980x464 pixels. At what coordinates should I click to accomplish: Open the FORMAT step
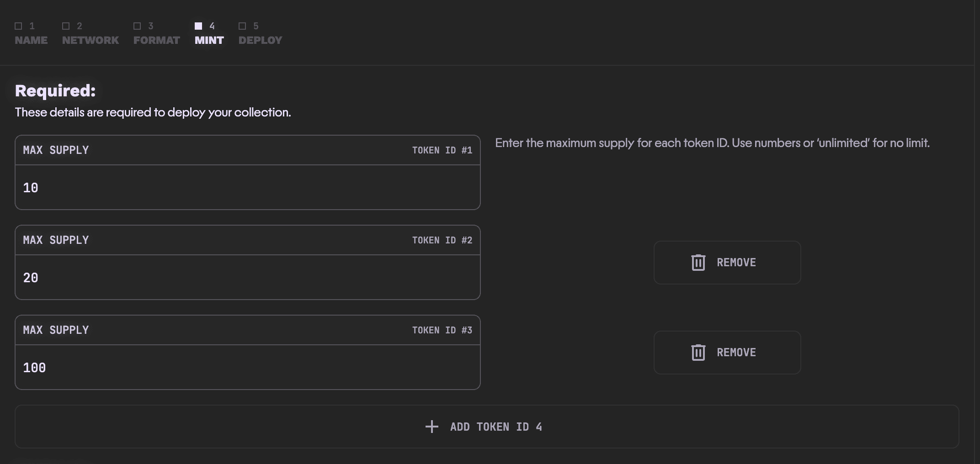tap(156, 40)
